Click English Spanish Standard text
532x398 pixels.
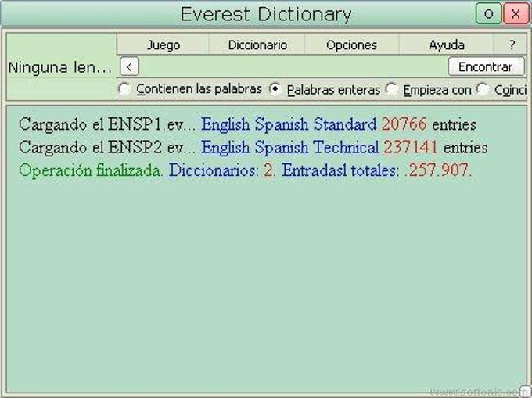click(289, 124)
